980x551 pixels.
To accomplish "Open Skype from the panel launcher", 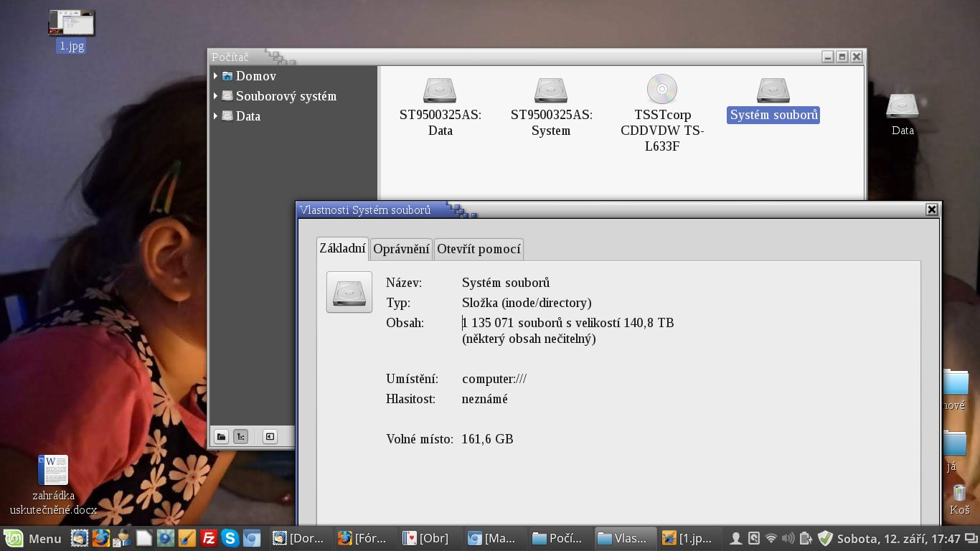I will pos(230,538).
